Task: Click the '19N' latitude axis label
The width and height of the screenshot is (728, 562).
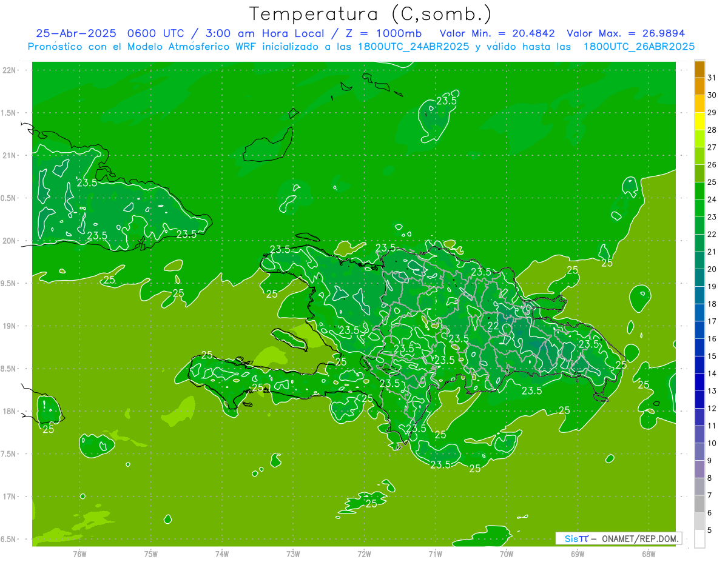Action: coord(10,326)
